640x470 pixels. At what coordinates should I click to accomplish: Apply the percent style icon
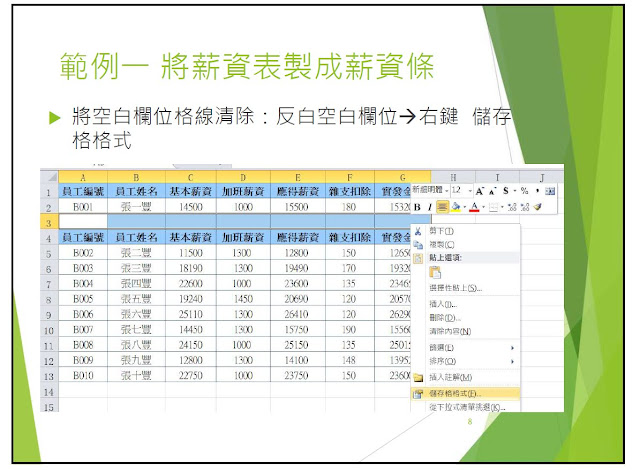click(x=524, y=191)
